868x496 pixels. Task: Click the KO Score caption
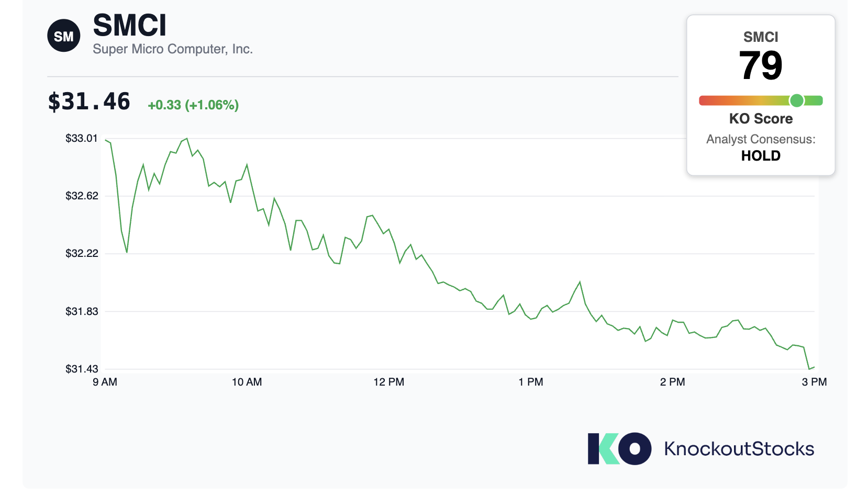point(761,119)
